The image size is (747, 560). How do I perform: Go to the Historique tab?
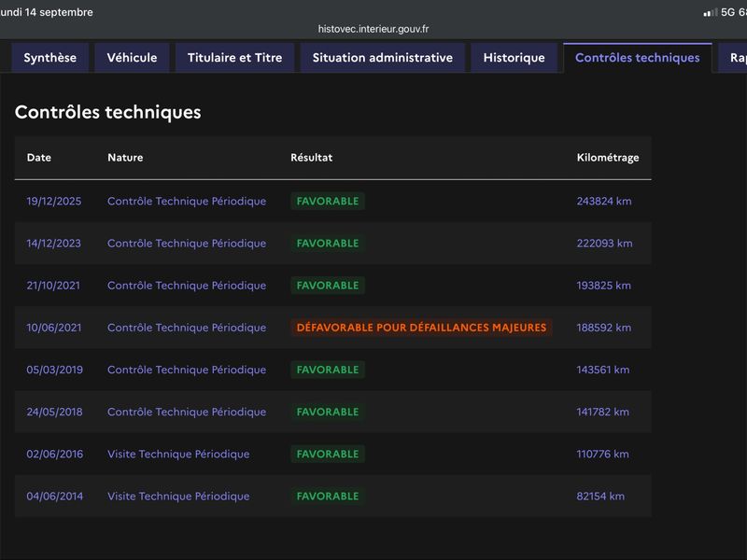514,58
